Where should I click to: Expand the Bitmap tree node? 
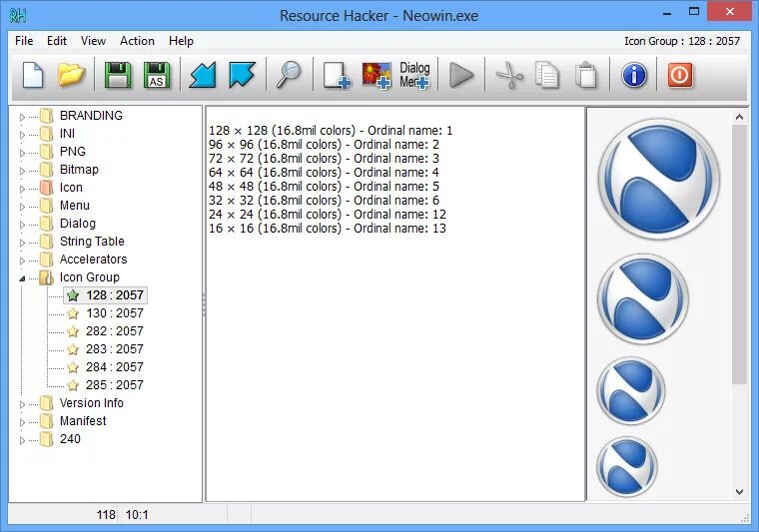[22, 171]
